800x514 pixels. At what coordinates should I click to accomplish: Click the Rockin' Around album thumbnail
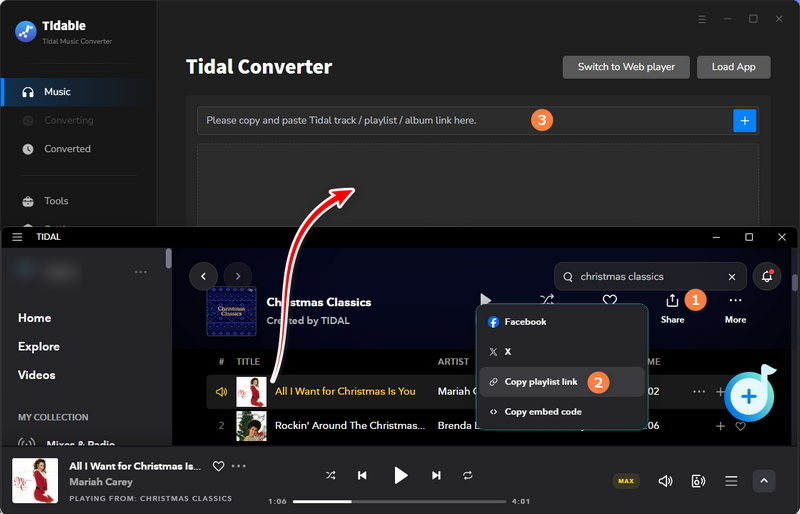pos(251,426)
